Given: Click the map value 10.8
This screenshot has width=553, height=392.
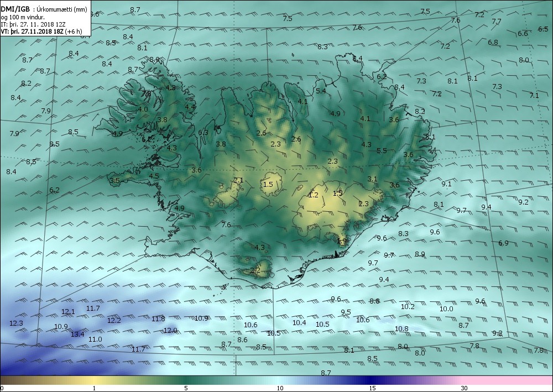Looking at the screenshot, I should [x=401, y=330].
